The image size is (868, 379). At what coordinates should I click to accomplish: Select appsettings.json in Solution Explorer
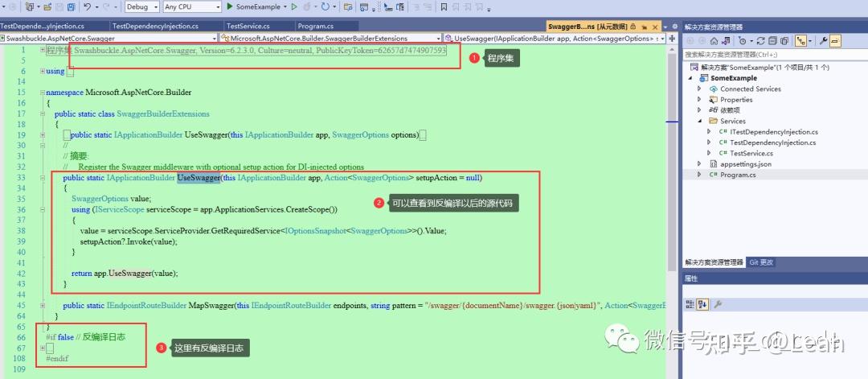click(746, 164)
